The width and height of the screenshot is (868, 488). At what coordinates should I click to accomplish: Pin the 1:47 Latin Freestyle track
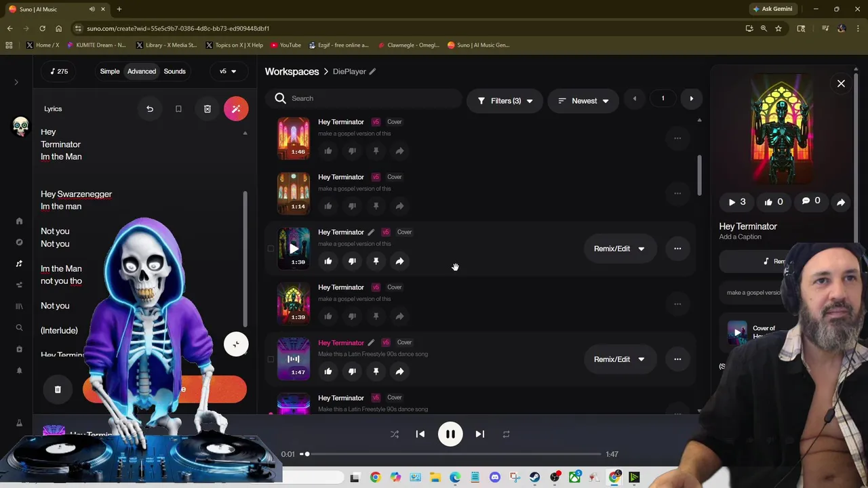pyautogui.click(x=376, y=371)
